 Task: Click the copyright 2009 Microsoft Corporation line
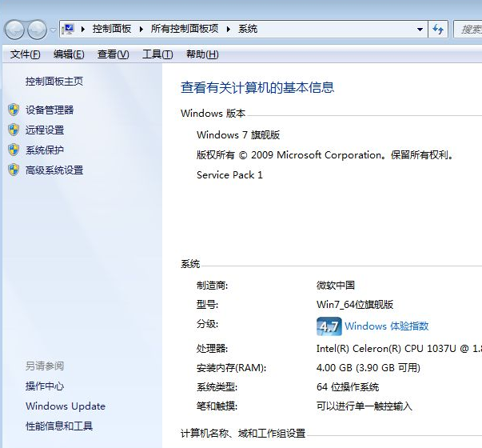click(x=325, y=154)
